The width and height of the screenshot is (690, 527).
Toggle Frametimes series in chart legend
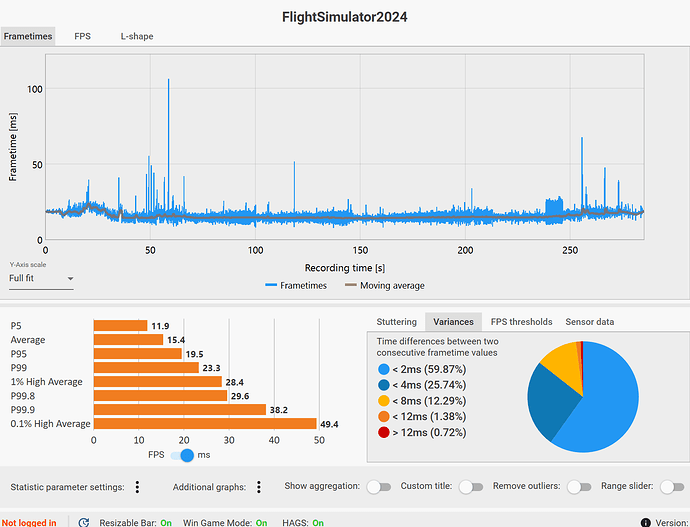pyautogui.click(x=296, y=285)
